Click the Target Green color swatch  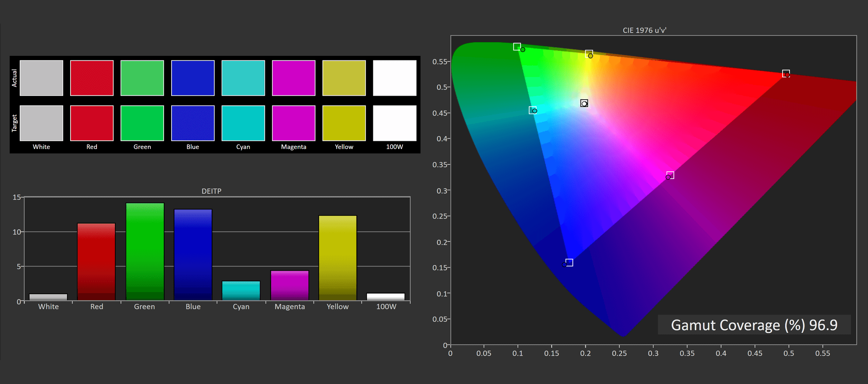[142, 123]
